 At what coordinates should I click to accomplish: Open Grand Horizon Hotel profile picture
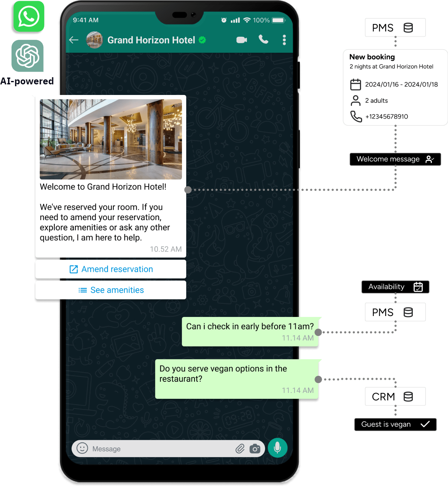(x=95, y=40)
